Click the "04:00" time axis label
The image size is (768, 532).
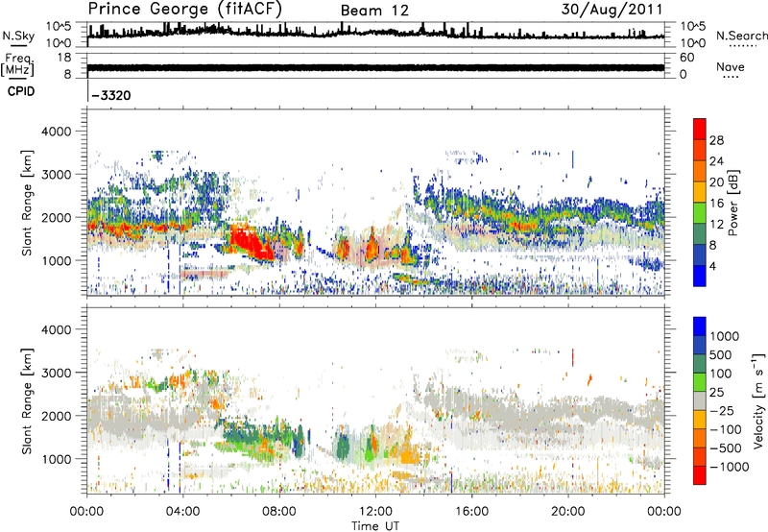pyautogui.click(x=182, y=512)
